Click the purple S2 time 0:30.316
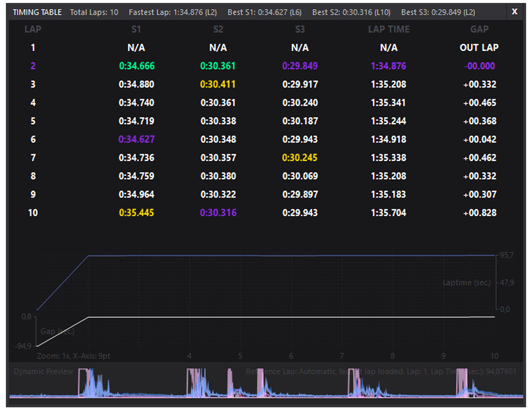The height and width of the screenshot is (411, 532). 218,213
